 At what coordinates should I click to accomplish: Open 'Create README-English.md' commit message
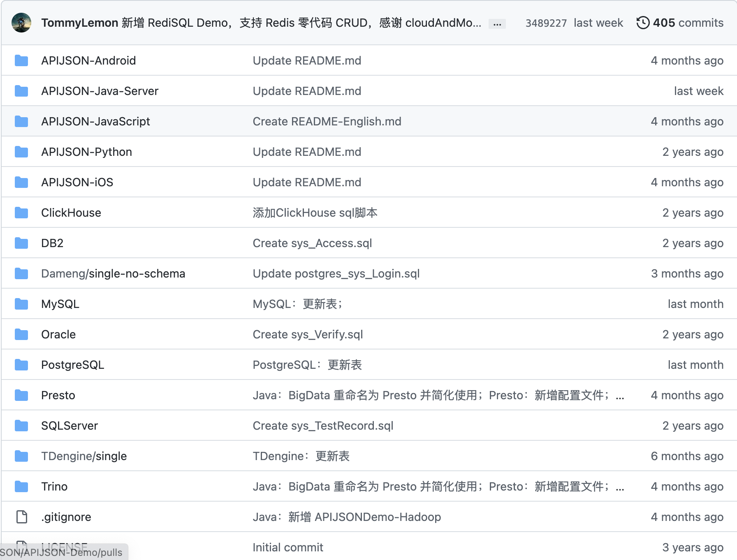pyautogui.click(x=327, y=121)
